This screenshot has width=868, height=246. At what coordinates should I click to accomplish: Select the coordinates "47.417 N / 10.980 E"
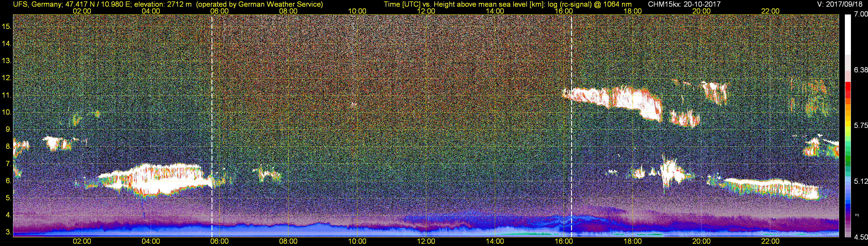(x=98, y=4)
